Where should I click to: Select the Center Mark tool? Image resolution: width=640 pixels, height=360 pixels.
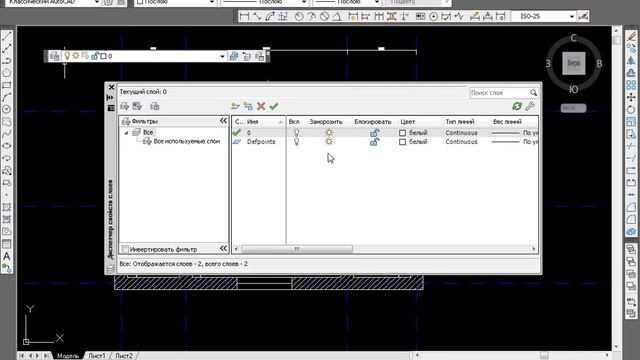433,16
